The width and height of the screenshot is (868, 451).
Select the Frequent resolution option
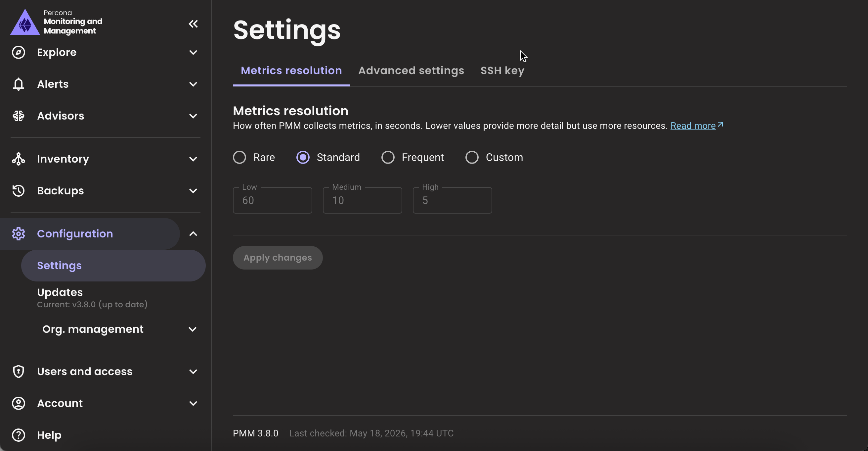388,157
